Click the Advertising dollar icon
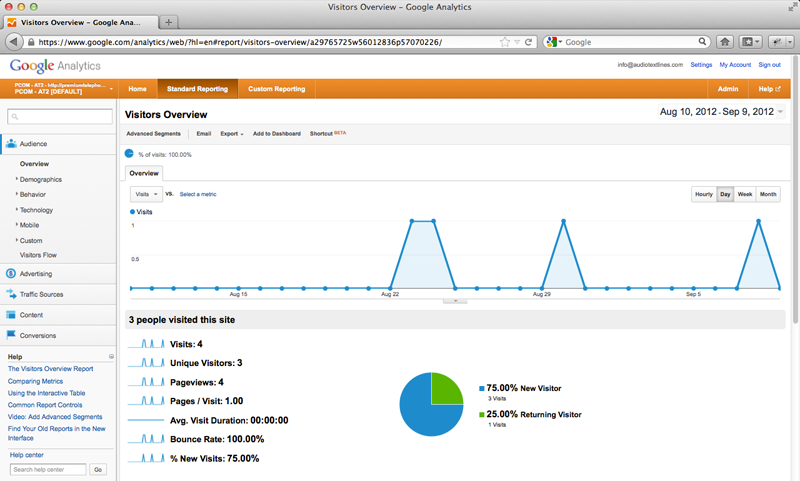This screenshot has width=800, height=481. (11, 273)
